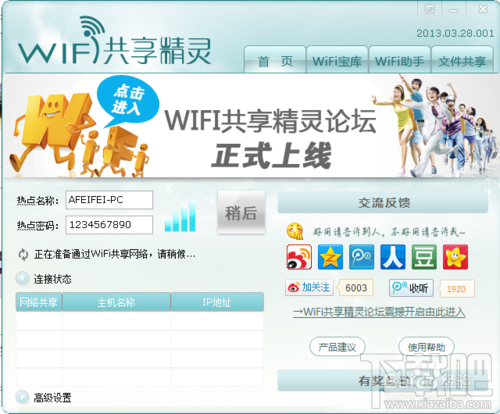The image size is (500, 414).
Task: Click the WIFI共享精灵 logo
Action: [x=114, y=41]
